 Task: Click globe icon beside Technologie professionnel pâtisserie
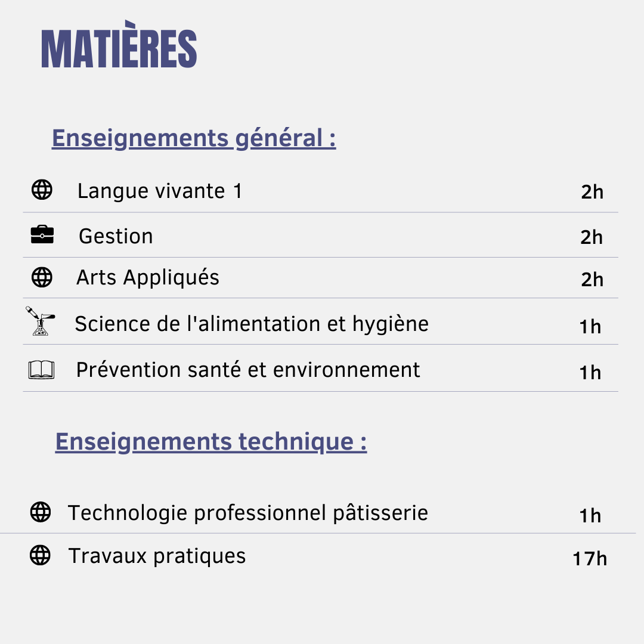click(x=41, y=512)
